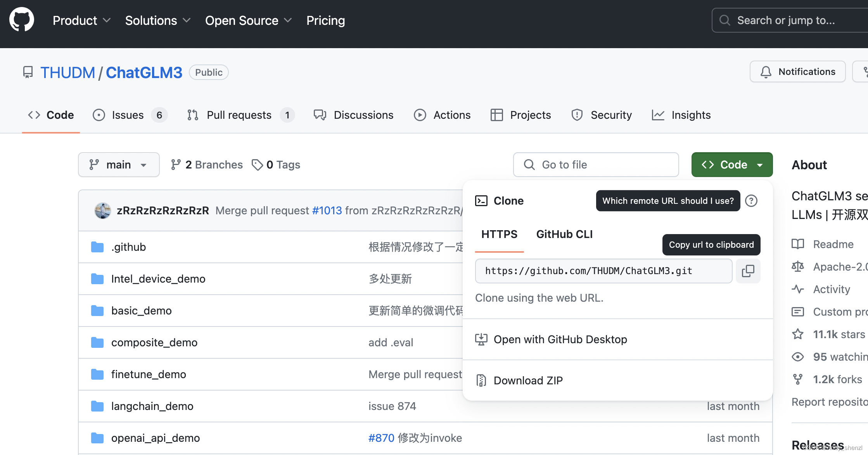This screenshot has width=868, height=455.
Task: Click the help question mark icon in Clone
Action: tap(751, 201)
